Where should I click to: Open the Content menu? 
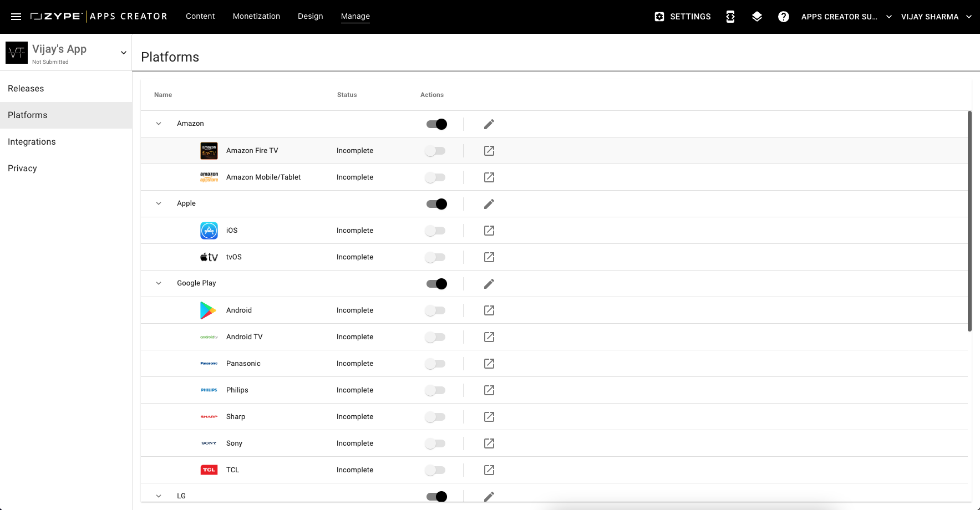(x=200, y=16)
